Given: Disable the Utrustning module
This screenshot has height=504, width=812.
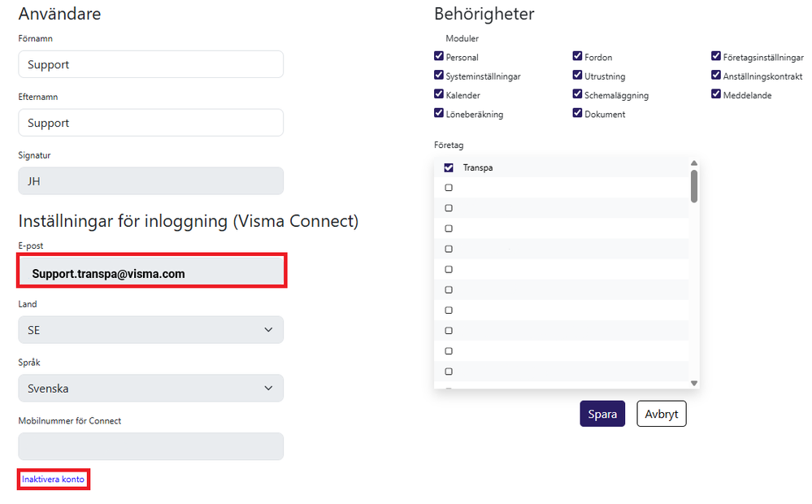Looking at the screenshot, I should (577, 76).
